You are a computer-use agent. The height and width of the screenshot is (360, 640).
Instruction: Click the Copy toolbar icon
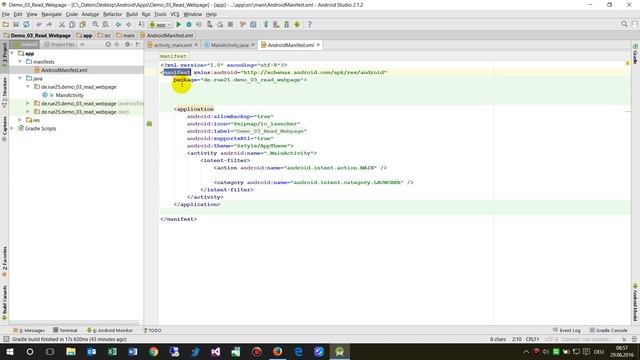click(72, 24)
